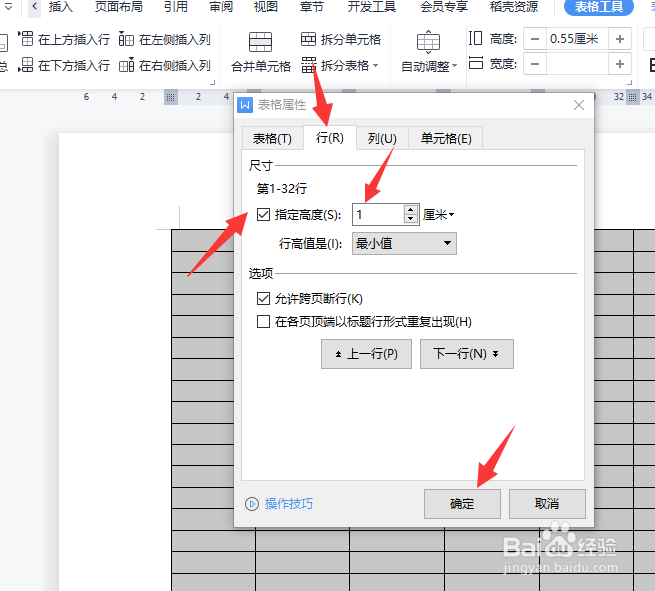This screenshot has height=591, width=655.
Task: Enable repeat as header row (H) checkbox
Action: tap(263, 322)
